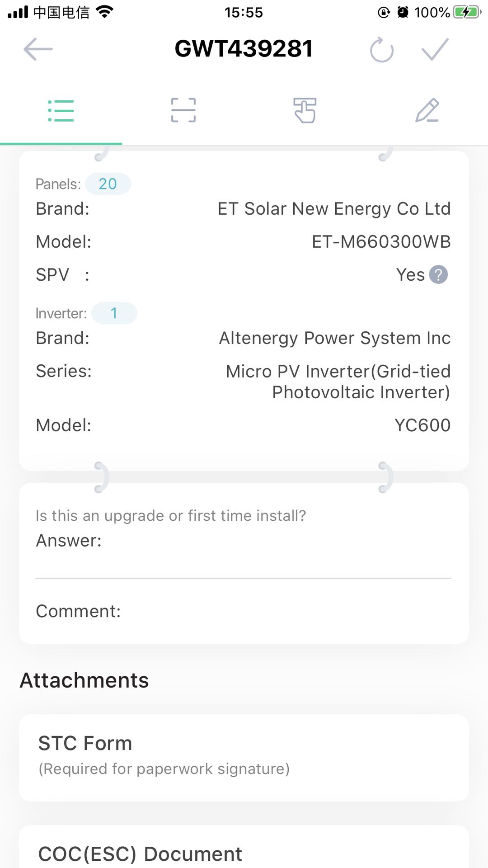The width and height of the screenshot is (488, 868).
Task: Tap the job title GWT439281
Action: (244, 49)
